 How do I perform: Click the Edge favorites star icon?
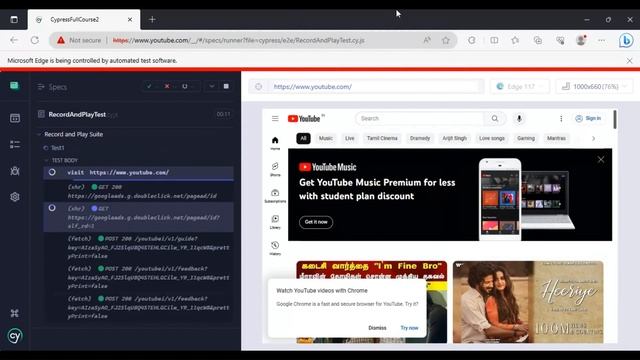[x=446, y=40]
